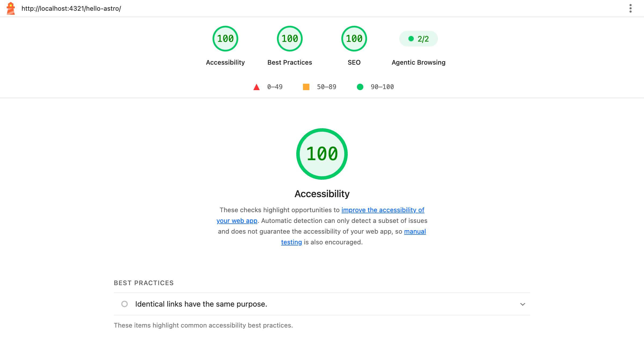The image size is (644, 338).
Task: Jump to SEO category label
Action: click(x=354, y=63)
